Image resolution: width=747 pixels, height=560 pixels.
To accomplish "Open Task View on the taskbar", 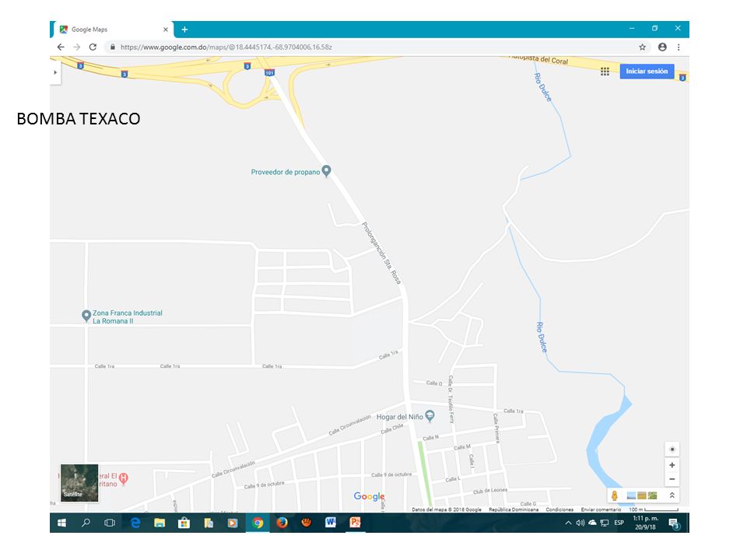I will pos(110,523).
